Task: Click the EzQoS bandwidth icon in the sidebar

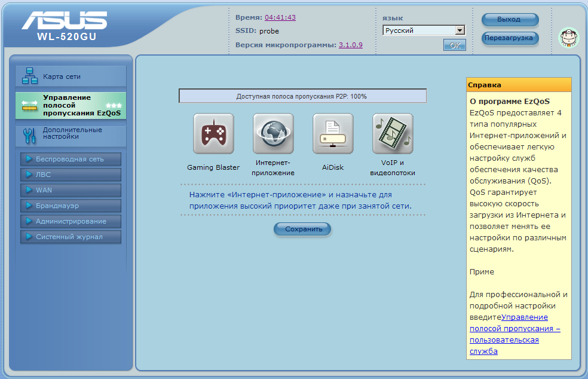Action: (x=30, y=105)
